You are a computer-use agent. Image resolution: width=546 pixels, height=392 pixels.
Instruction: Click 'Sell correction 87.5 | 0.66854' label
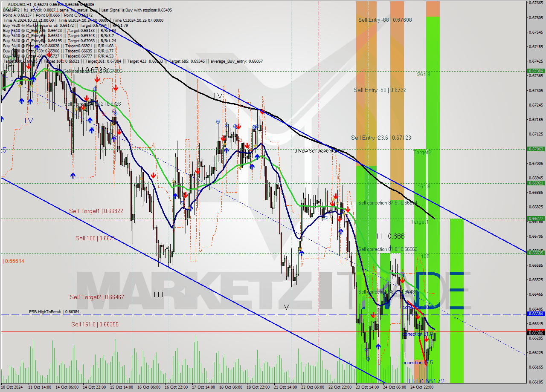click(x=387, y=203)
